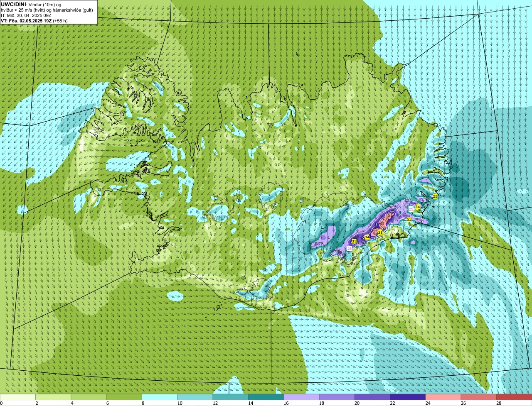Viewport: 532px width, 406px height.
Task: Click the 20–22 m/s medium purple legend swatch
Action: point(372,397)
